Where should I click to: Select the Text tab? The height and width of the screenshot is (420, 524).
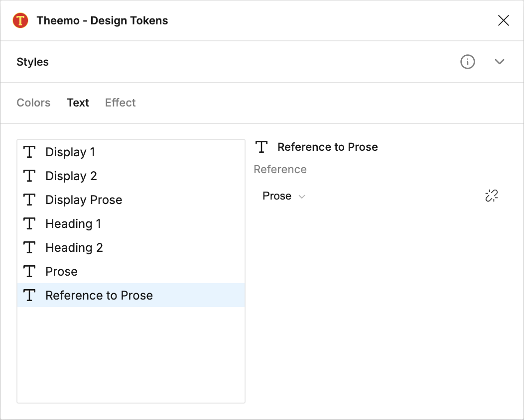click(x=78, y=103)
